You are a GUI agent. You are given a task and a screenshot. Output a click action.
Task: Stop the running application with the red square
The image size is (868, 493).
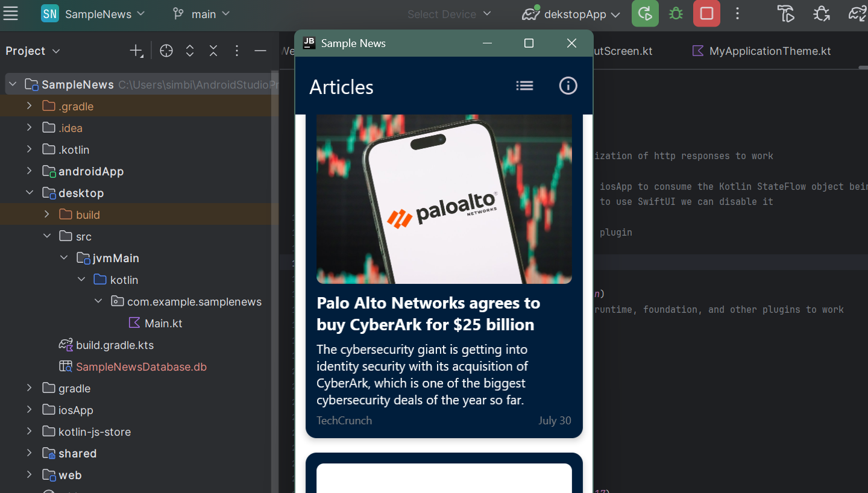click(706, 13)
